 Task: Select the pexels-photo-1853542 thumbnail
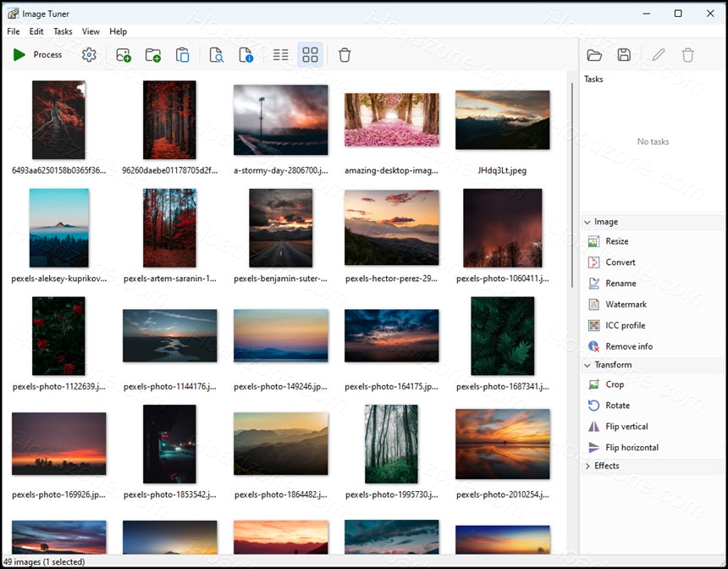coord(169,444)
